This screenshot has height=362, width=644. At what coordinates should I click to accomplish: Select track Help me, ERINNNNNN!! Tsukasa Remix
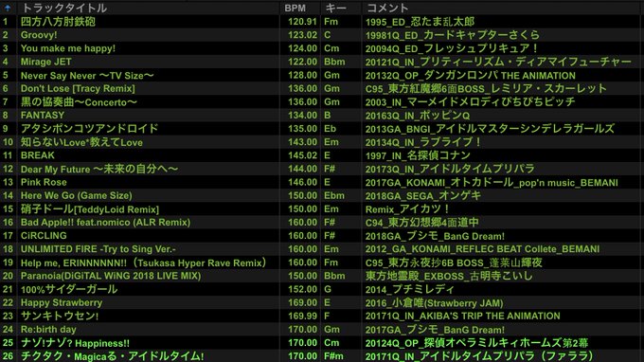point(144,262)
